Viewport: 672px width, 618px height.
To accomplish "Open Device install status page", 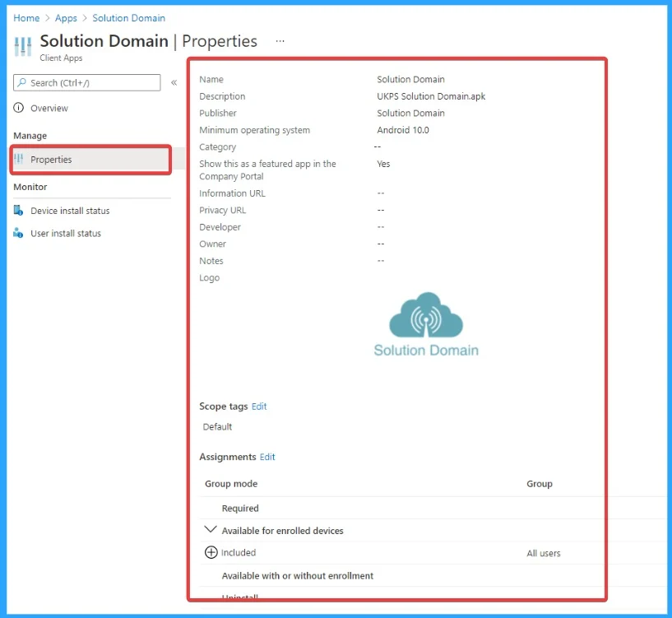I will [x=70, y=211].
